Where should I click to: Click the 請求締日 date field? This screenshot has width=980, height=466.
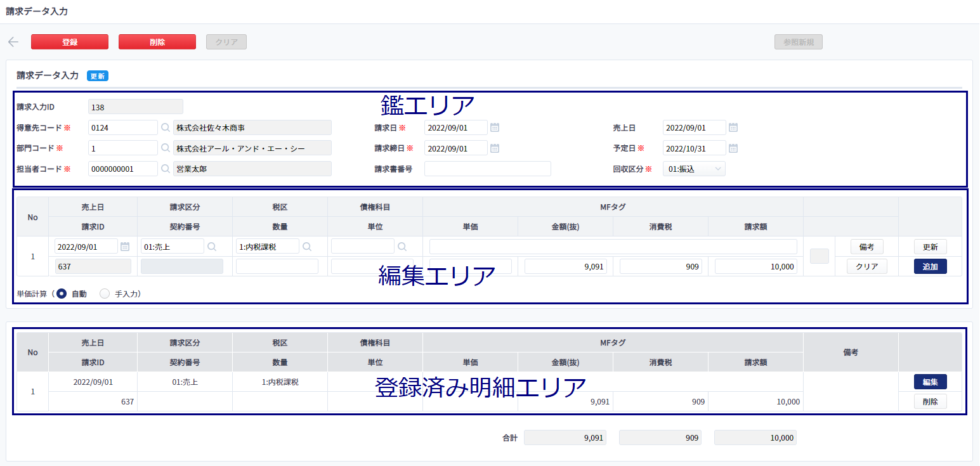456,148
